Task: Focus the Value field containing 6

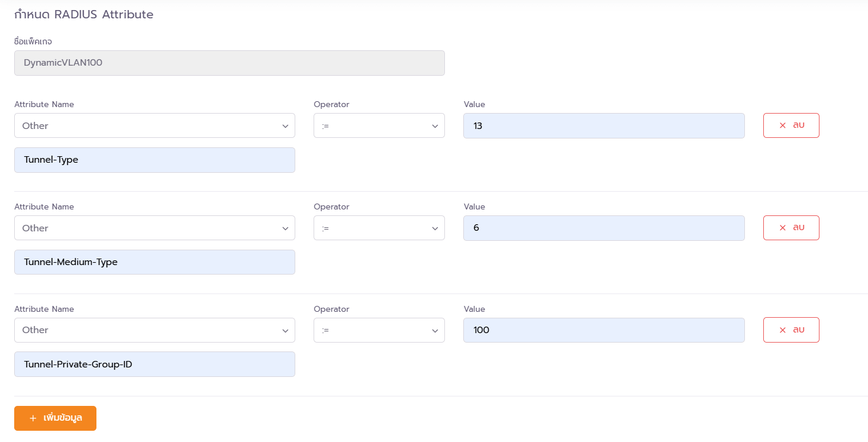Action: pyautogui.click(x=604, y=228)
